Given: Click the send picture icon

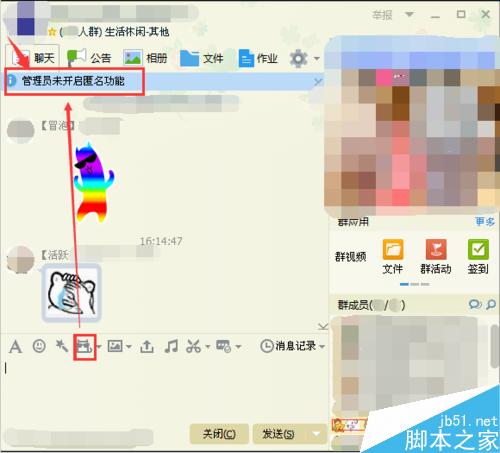Looking at the screenshot, I should (x=115, y=346).
